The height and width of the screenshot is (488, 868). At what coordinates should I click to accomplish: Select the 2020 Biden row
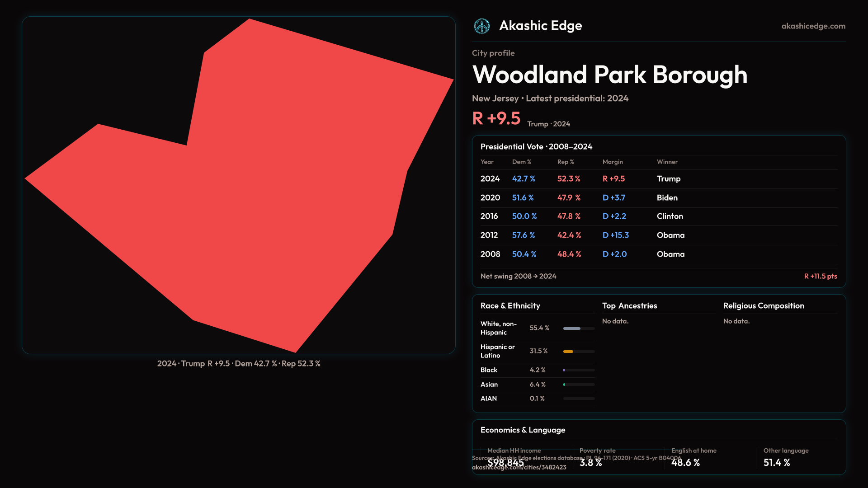[658, 198]
